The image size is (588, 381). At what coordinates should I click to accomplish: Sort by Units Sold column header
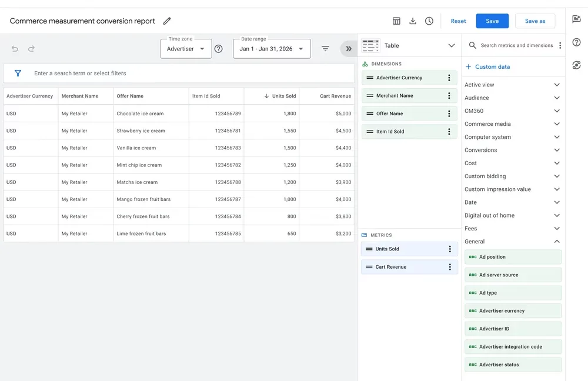pos(283,96)
